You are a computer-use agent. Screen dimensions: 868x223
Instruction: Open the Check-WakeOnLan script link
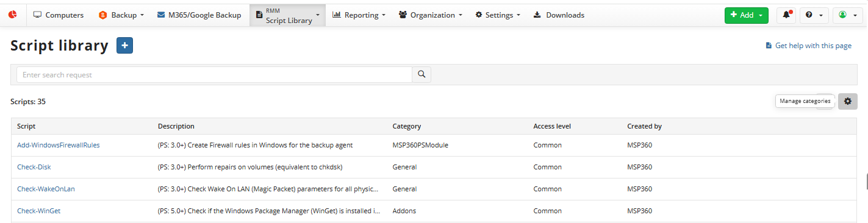click(46, 189)
